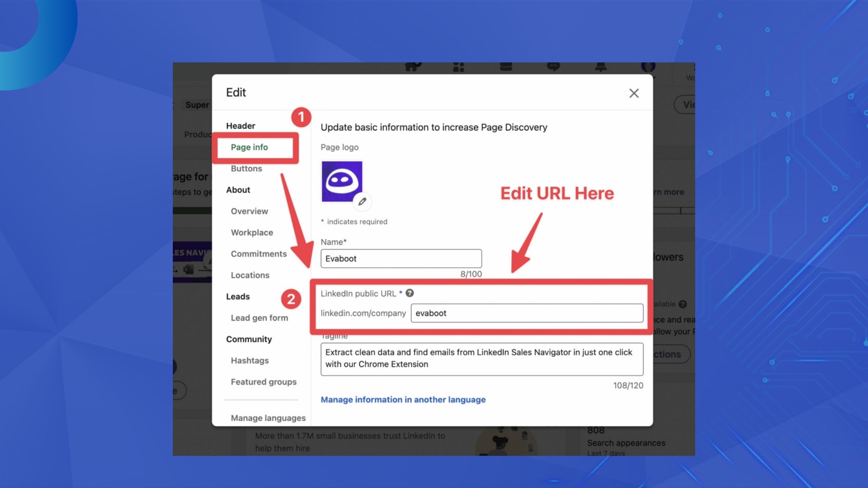
Task: Open Manage languages option
Action: (x=268, y=418)
